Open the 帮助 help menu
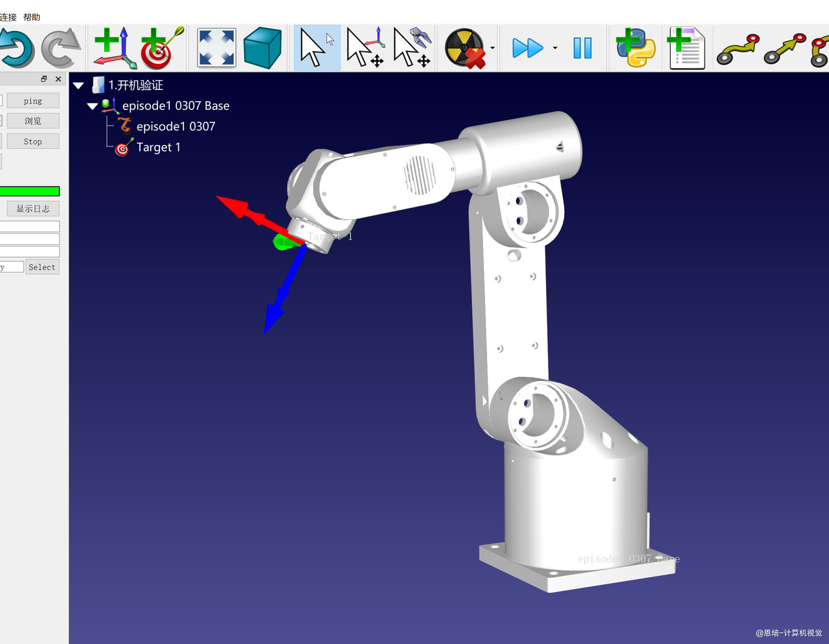The width and height of the screenshot is (829, 644). [32, 17]
